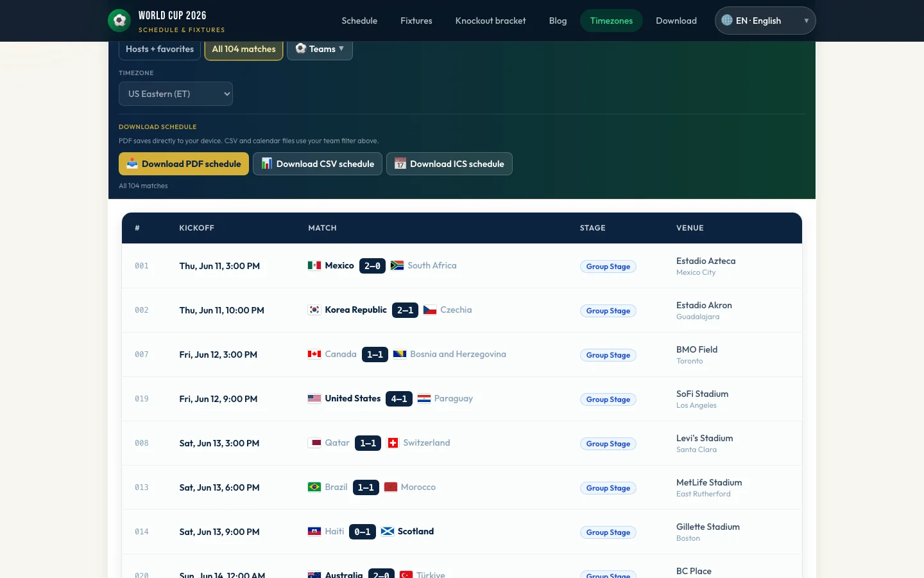Click the Scotland flag icon
924x578 pixels.
[x=388, y=531]
